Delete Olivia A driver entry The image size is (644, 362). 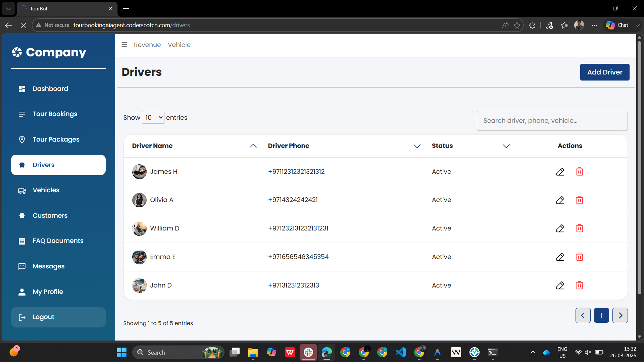coord(580,200)
